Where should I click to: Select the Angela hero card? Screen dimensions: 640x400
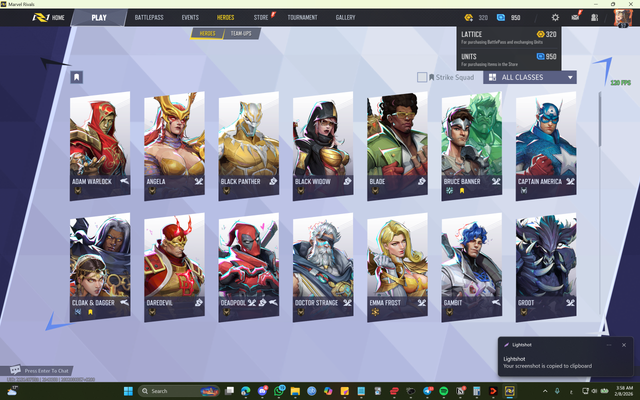tap(174, 146)
